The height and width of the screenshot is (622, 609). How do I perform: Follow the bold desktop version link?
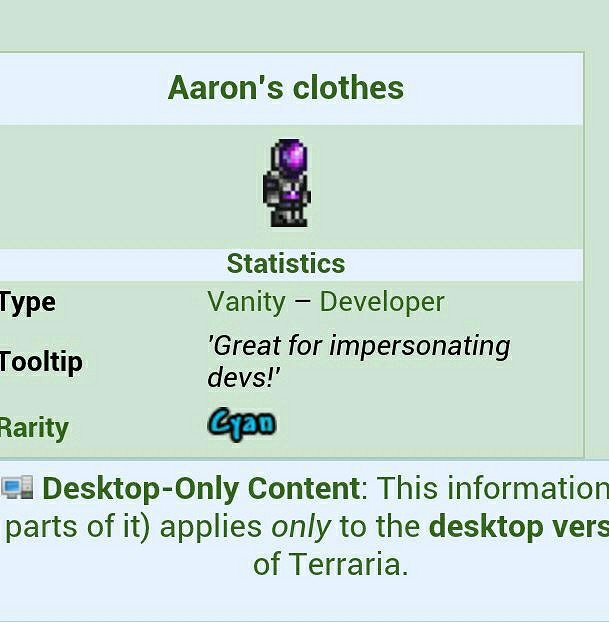pos(518,527)
